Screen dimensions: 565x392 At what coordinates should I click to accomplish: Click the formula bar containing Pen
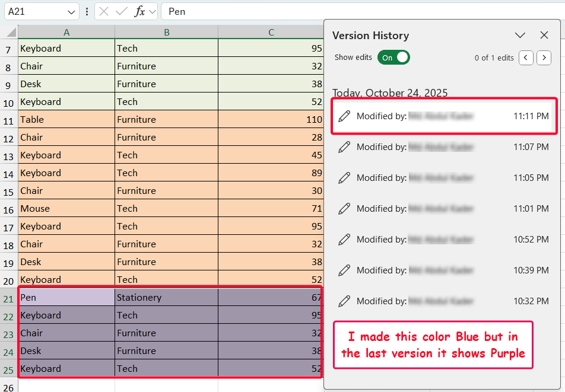pyautogui.click(x=208, y=11)
